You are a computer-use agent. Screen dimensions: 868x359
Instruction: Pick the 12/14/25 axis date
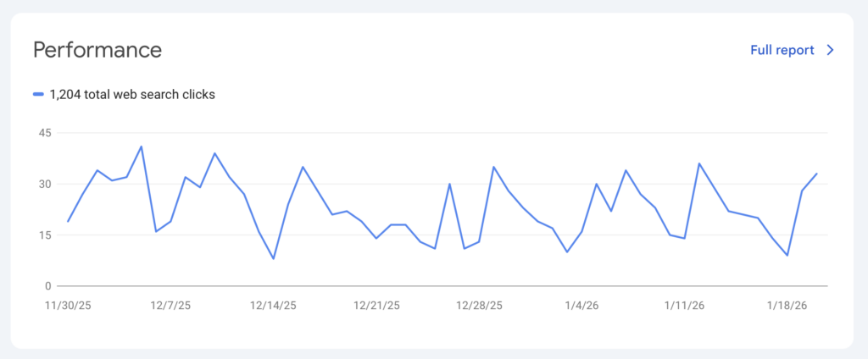tap(272, 306)
